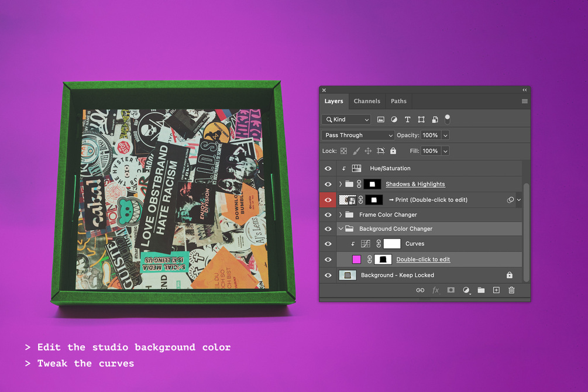
Task: Click the Opacity 100% value field
Action: point(431,135)
